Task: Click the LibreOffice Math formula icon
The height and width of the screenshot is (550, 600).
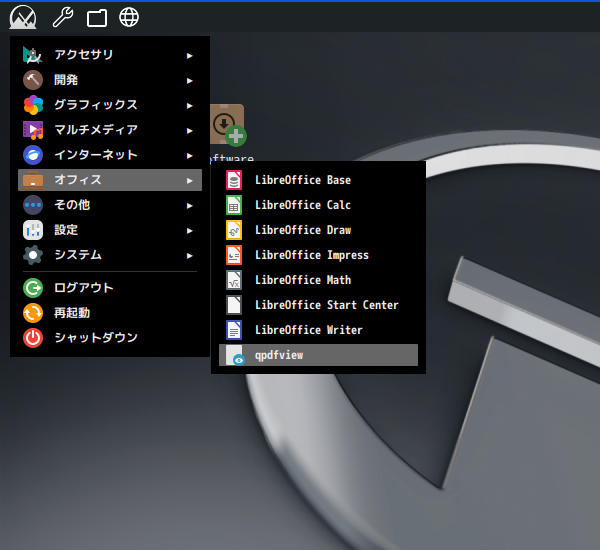Action: pyautogui.click(x=234, y=280)
